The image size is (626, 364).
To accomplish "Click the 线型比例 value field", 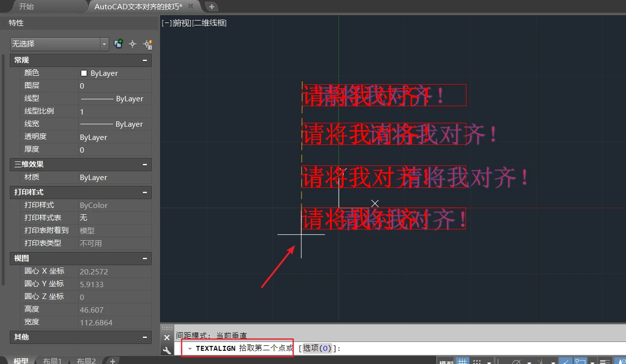I will pos(115,111).
